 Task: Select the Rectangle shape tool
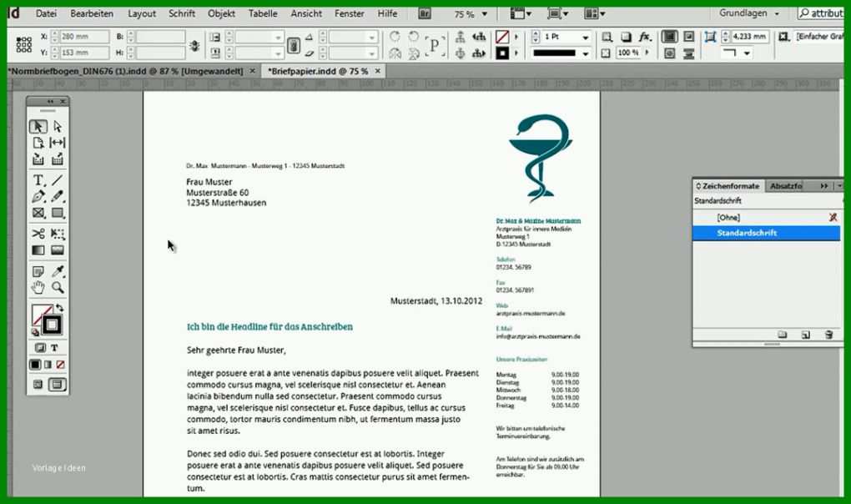(x=58, y=214)
